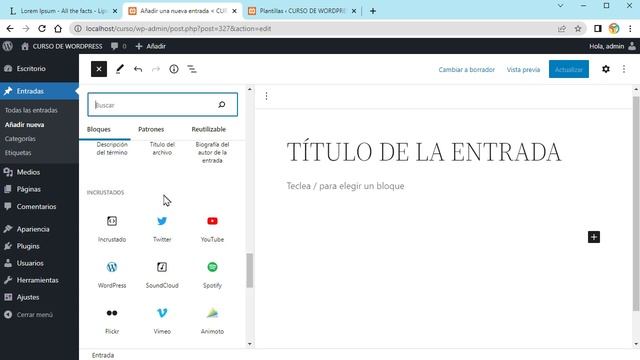
Task: Switch to the Reutilizable tab
Action: [x=209, y=129]
